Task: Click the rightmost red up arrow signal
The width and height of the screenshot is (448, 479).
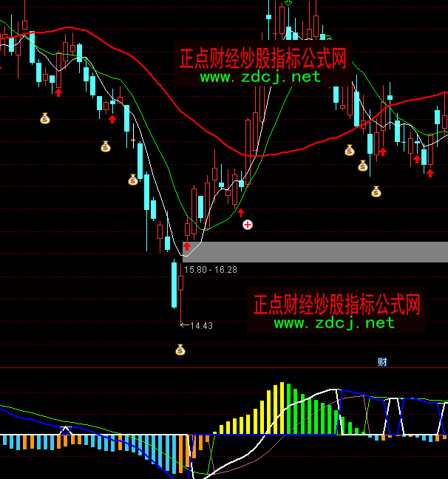Action: tap(430, 172)
